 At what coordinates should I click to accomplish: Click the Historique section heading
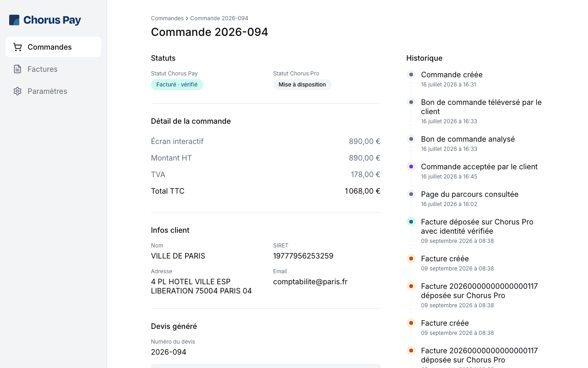(424, 58)
